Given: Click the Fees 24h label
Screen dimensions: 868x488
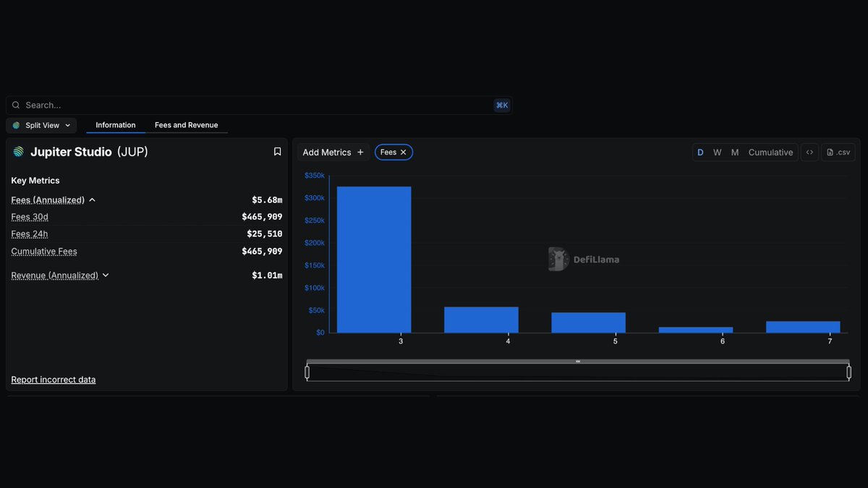Looking at the screenshot, I should 30,234.
